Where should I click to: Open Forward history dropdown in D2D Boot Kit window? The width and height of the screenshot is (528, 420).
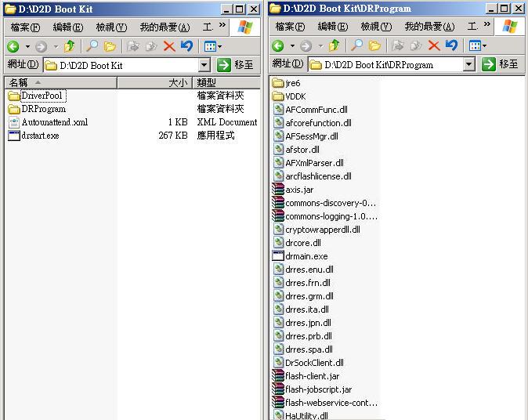[56, 46]
